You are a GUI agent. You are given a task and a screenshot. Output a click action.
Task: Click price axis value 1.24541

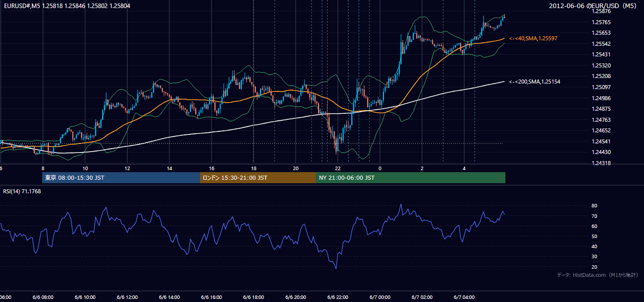[x=601, y=141]
